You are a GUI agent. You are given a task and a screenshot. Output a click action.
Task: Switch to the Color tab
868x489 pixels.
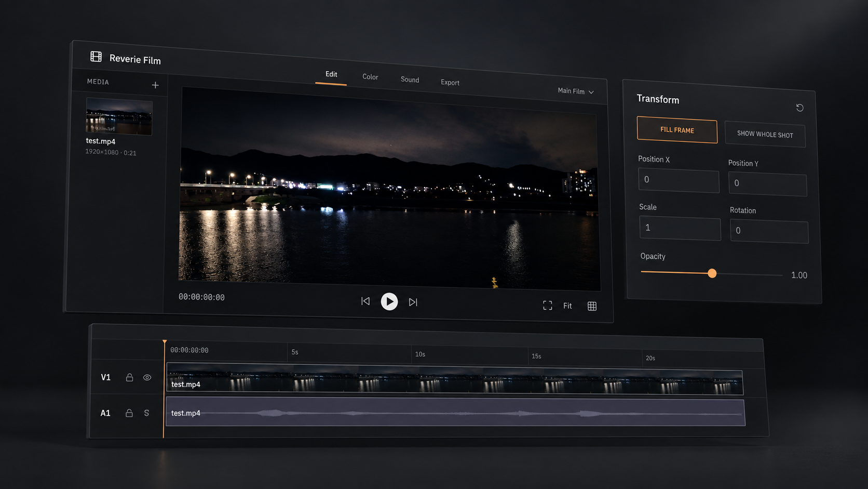click(x=370, y=77)
